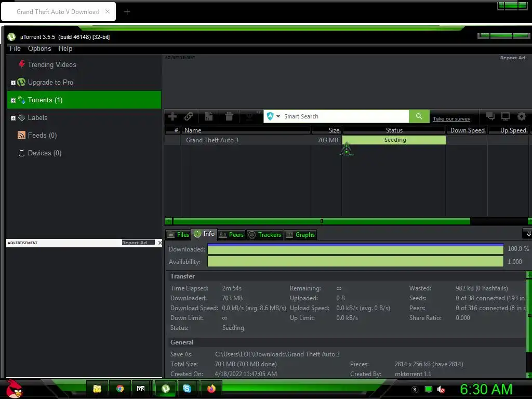Expand the Upgrade to Pro node
The height and width of the screenshot is (399, 532).
point(13,83)
